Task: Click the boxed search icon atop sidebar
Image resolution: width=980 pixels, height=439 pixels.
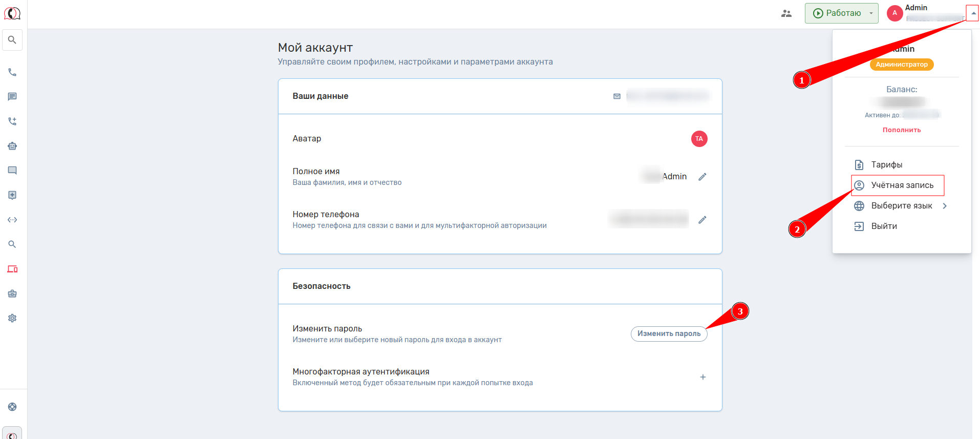Action: coord(12,40)
